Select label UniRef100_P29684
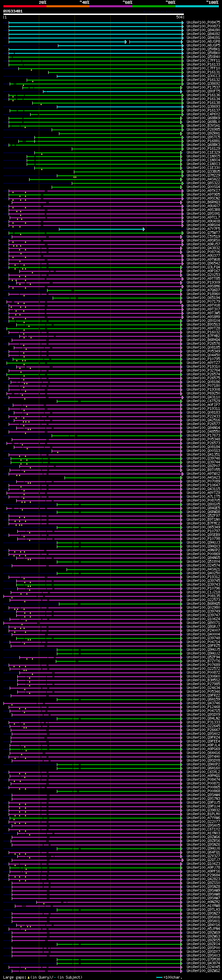Image resolution: width=222 pixels, height=980 pixels. pyautogui.click(x=203, y=875)
